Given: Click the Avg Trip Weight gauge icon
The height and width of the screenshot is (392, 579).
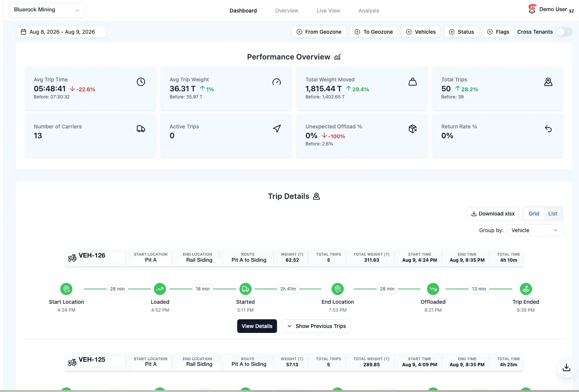Looking at the screenshot, I should point(277,82).
